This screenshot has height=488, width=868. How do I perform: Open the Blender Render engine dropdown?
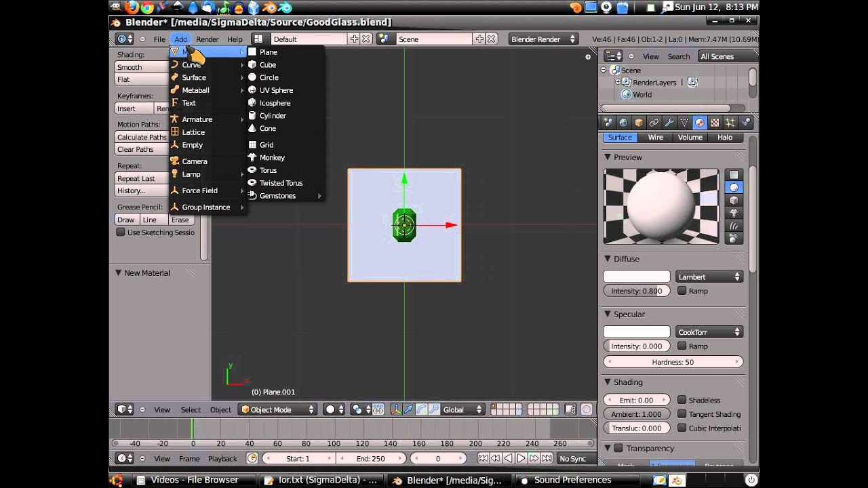[542, 39]
